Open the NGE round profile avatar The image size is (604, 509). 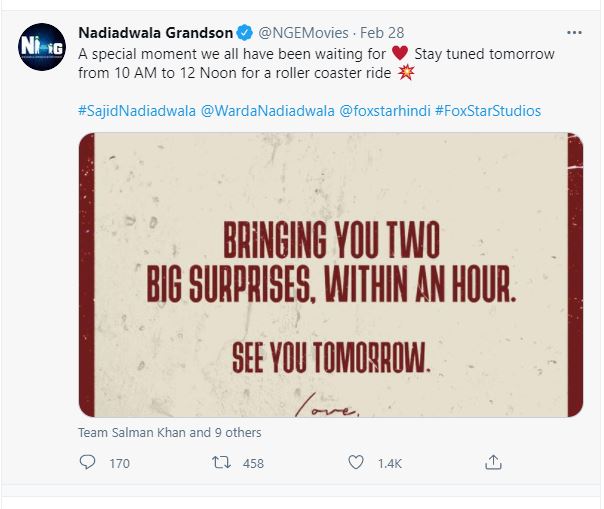tap(42, 47)
